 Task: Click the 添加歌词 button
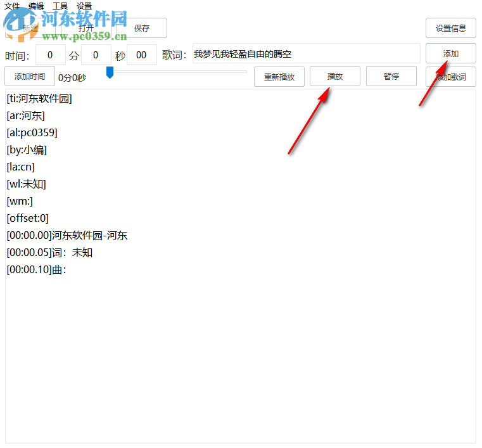coord(450,77)
